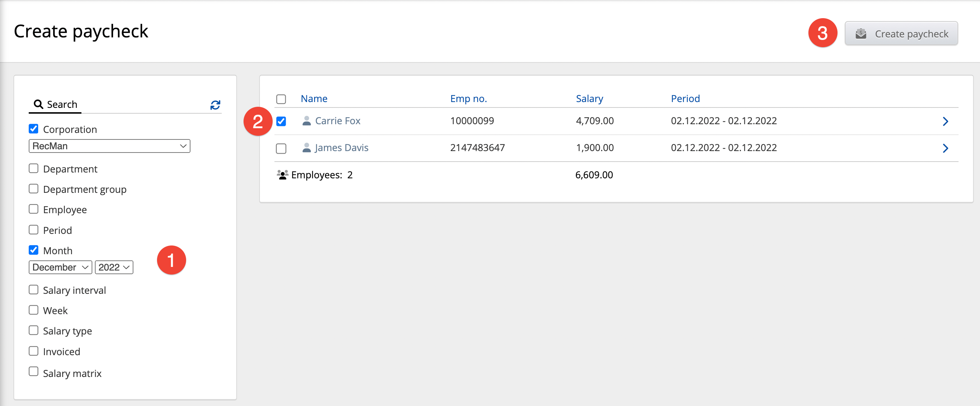Enable the Department filter checkbox
Viewport: 980px width, 406px height.
33,169
